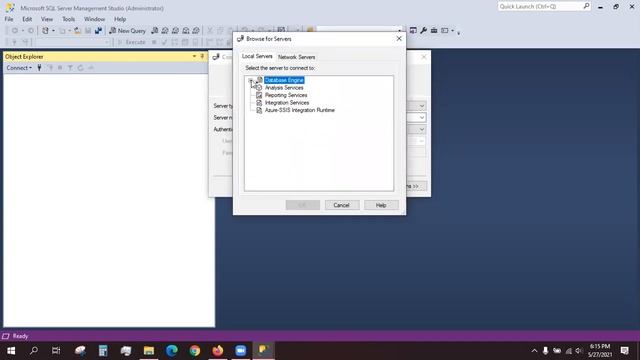Click the taskbar search magnifier icon
This screenshot has width=640, height=360.
[x=34, y=351]
